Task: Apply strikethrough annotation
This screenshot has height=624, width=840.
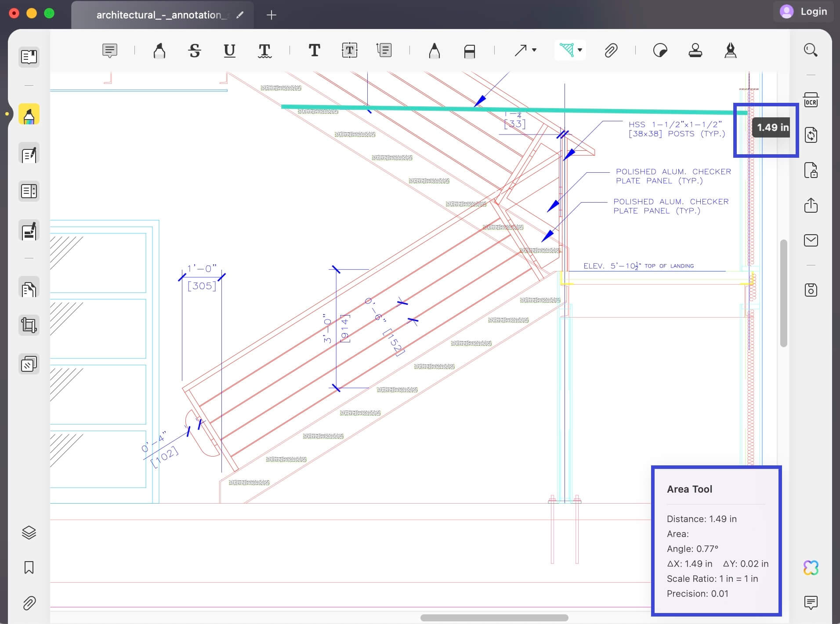Action: tap(195, 50)
